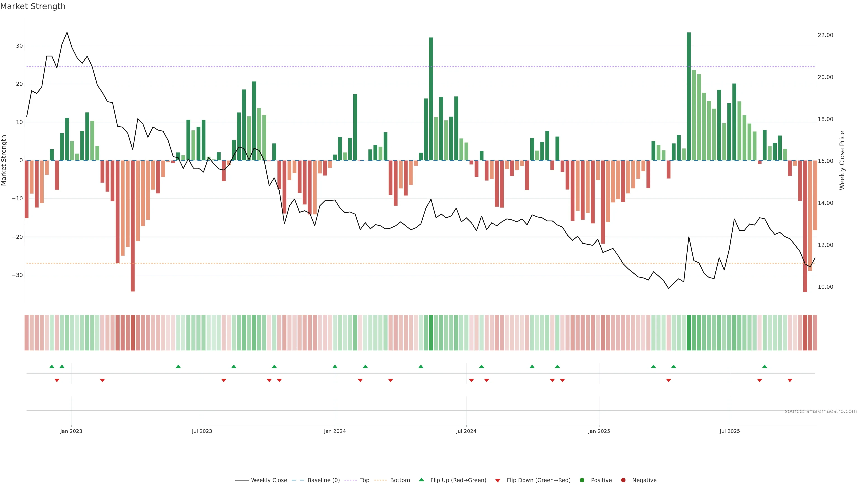868x488 pixels.
Task: Click the tallest green bar near May 2025
Action: pos(689,96)
